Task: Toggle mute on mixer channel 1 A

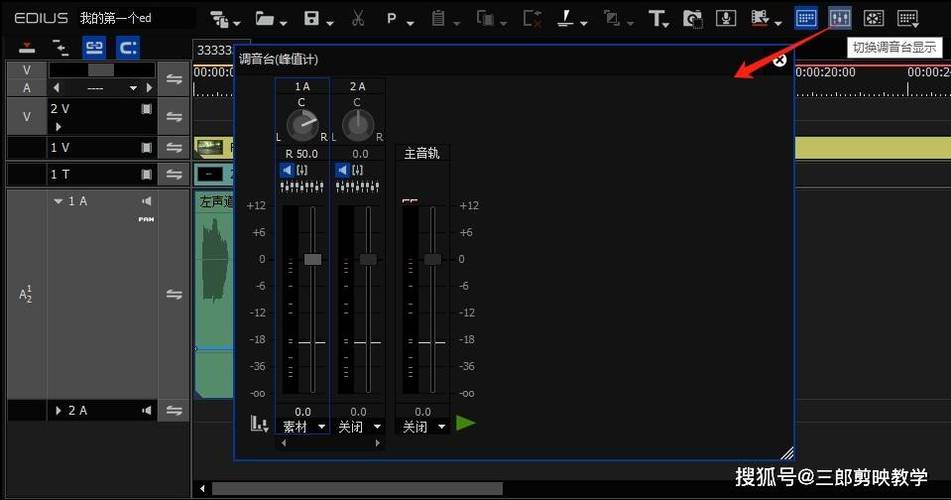Action: coord(287,171)
